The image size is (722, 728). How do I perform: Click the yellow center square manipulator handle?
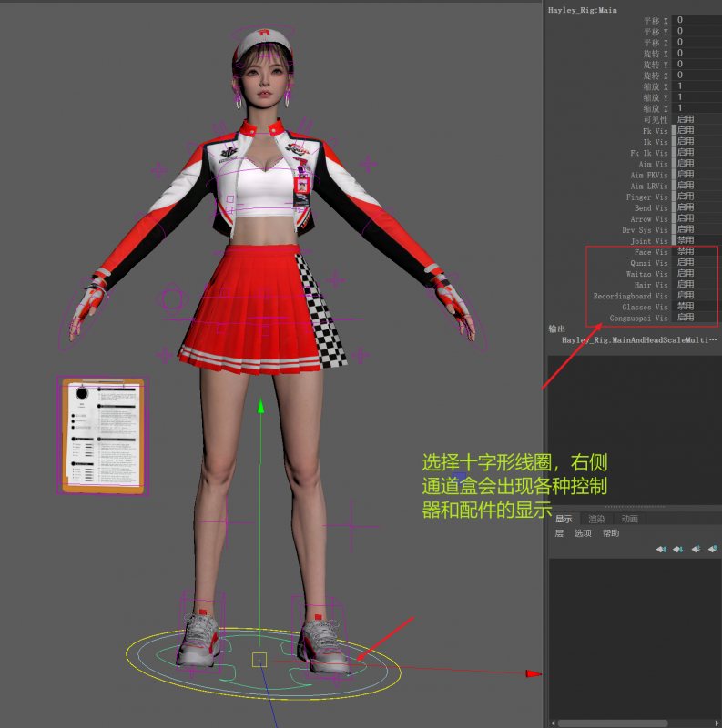[259, 660]
